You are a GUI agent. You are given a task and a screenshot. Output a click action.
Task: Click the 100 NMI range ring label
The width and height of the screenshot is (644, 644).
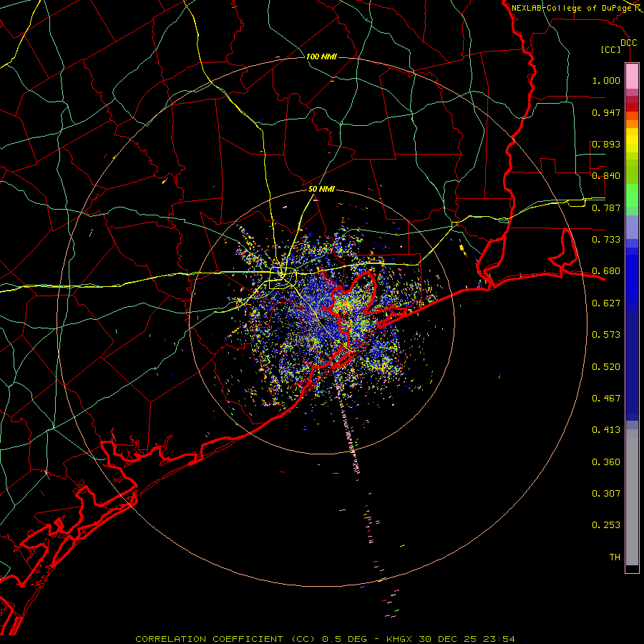point(321,57)
